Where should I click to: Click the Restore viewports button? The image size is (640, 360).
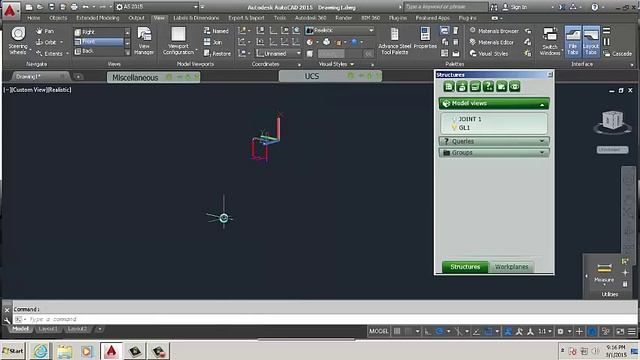click(x=217, y=53)
